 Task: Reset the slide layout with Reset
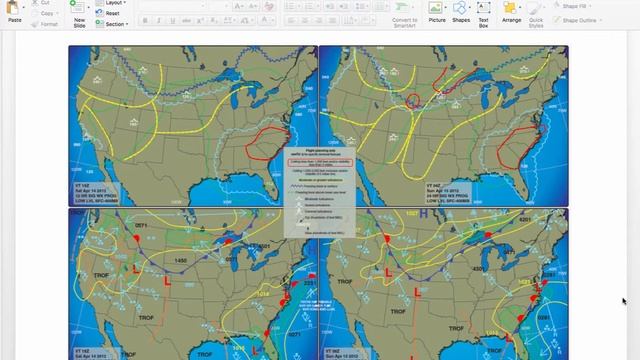tap(107, 13)
